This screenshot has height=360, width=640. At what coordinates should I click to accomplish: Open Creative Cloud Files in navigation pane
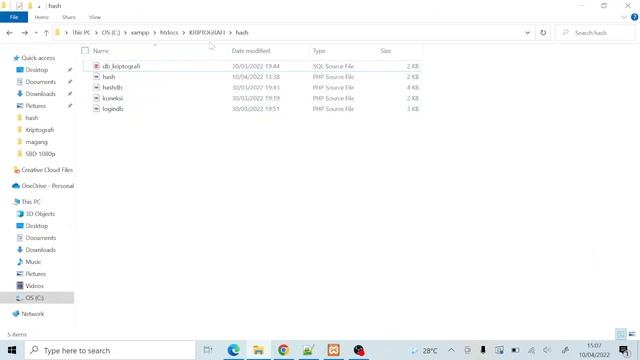[47, 170]
